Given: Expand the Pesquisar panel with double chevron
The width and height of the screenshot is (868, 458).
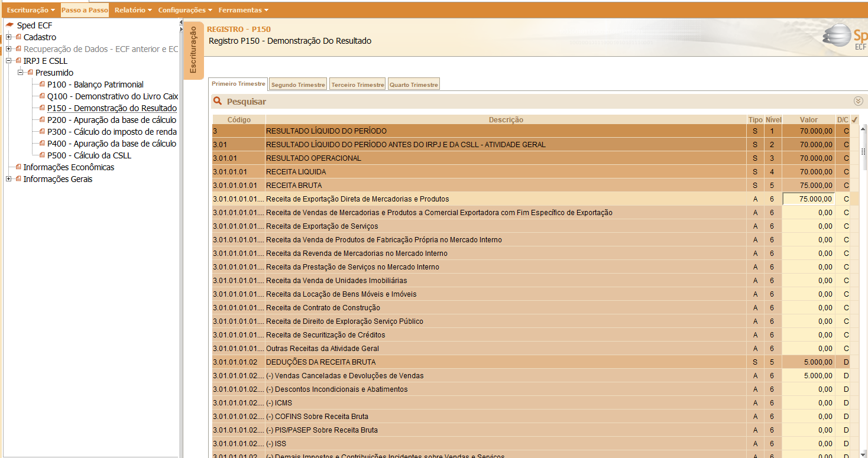Looking at the screenshot, I should [x=859, y=101].
